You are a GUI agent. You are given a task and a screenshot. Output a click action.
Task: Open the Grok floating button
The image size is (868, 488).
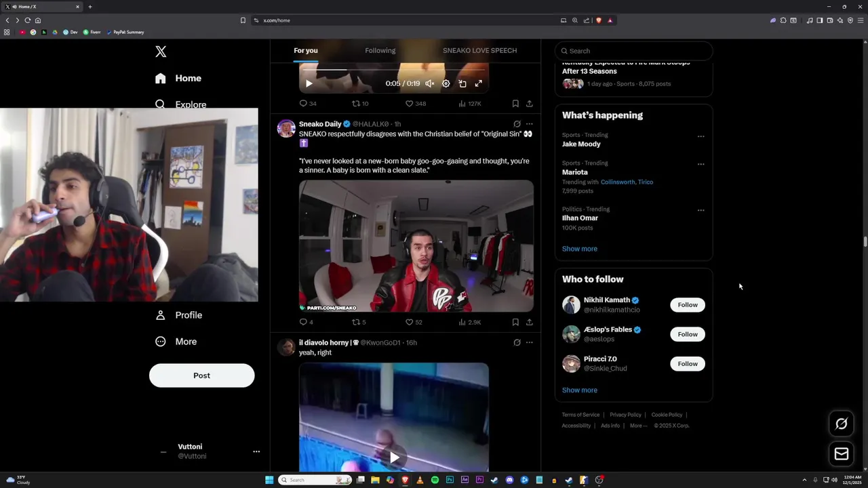(842, 424)
